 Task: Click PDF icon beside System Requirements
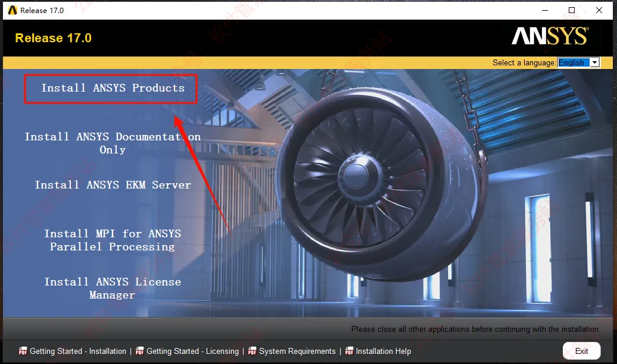click(x=253, y=351)
